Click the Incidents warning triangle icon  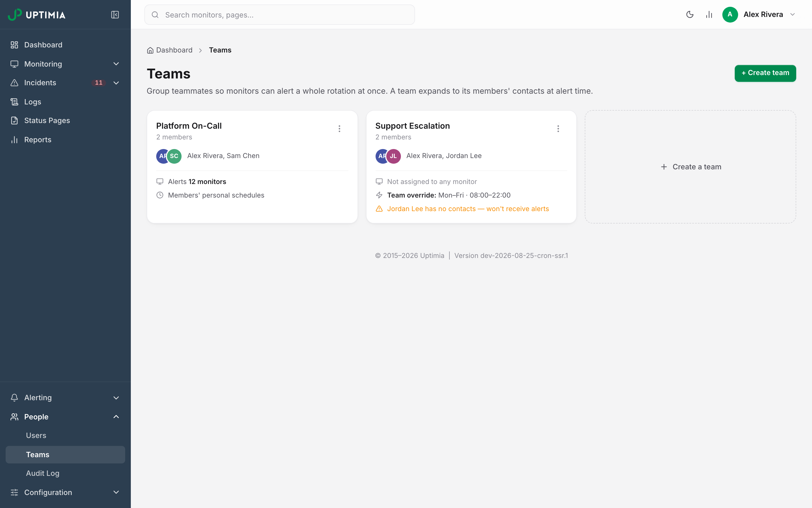[14, 83]
